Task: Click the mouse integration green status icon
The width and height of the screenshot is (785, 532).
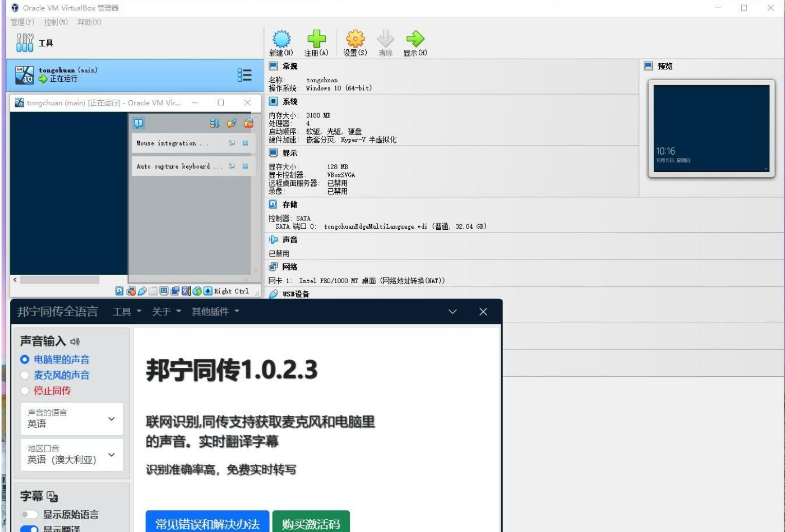Action: (197, 291)
